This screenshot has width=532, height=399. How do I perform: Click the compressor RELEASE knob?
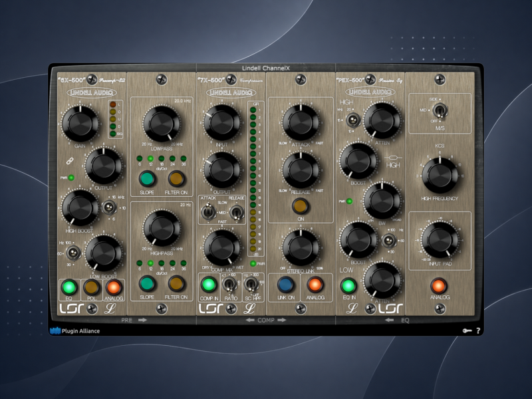tap(301, 170)
